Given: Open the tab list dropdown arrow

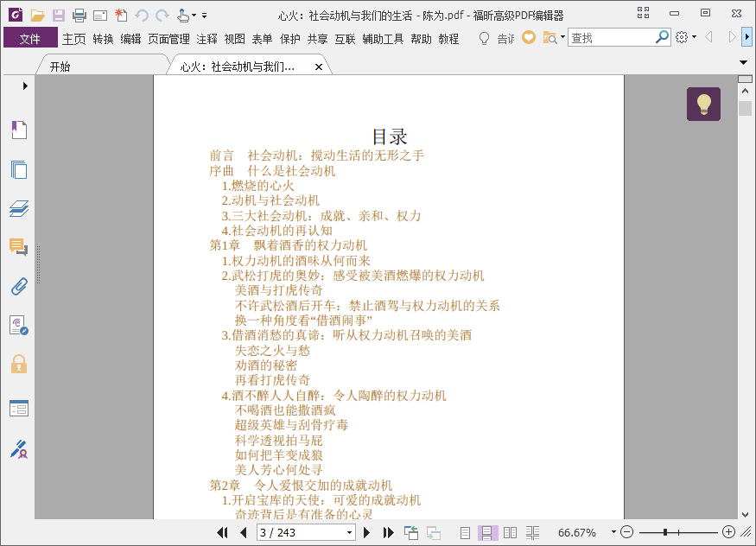Looking at the screenshot, I should [743, 62].
